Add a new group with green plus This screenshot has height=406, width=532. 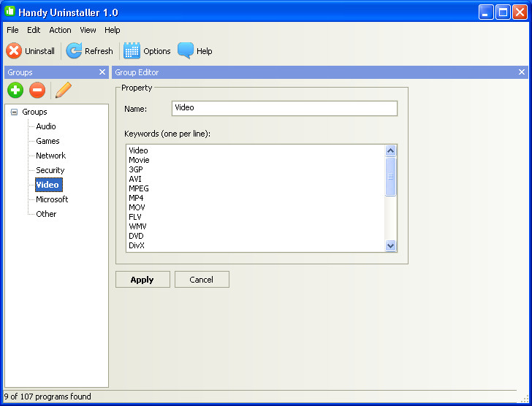tap(15, 90)
